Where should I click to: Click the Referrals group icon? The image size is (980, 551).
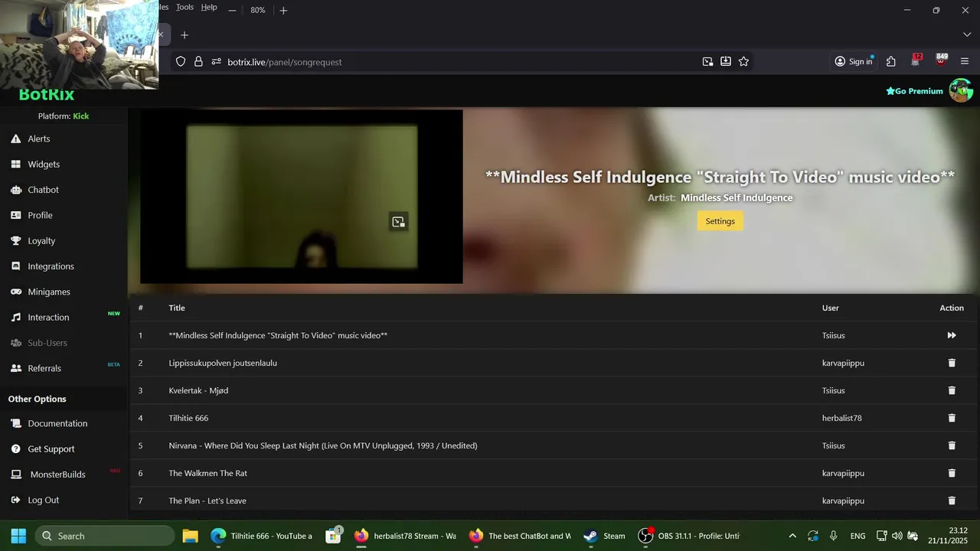(15, 368)
